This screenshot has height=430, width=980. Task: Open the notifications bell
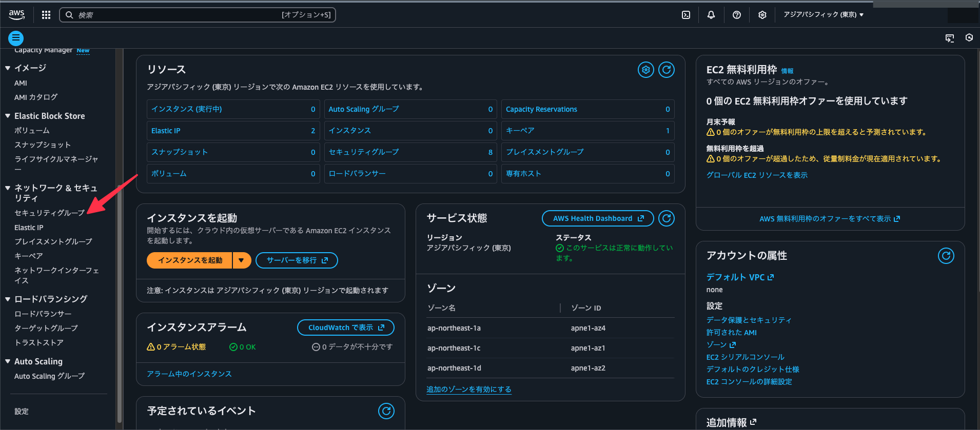click(711, 15)
